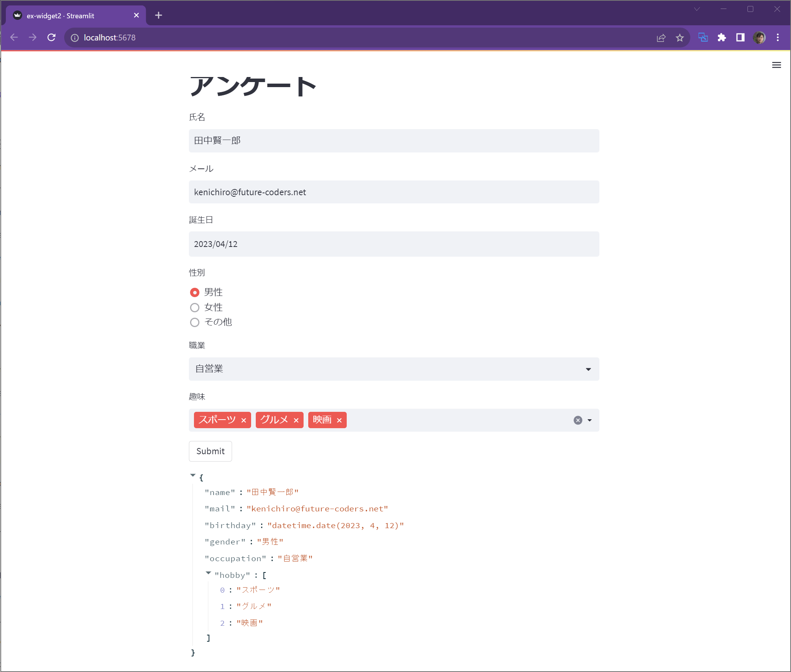The width and height of the screenshot is (791, 672).
Task: Collapse the hobby array in the JSON output
Action: click(209, 574)
